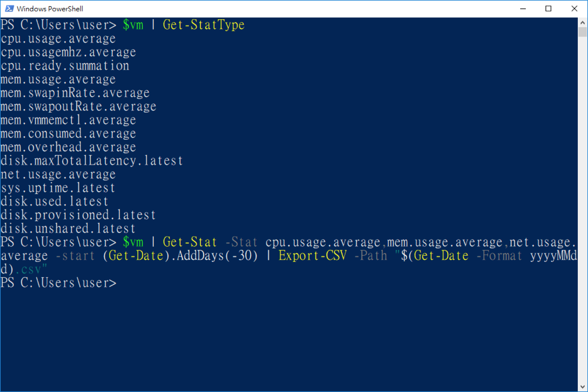
Task: Click the cpu.usage.average output line
Action: (x=58, y=39)
